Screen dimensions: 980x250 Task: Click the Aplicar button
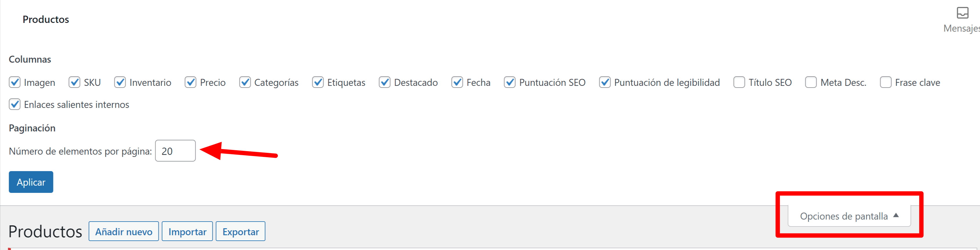tap(31, 182)
